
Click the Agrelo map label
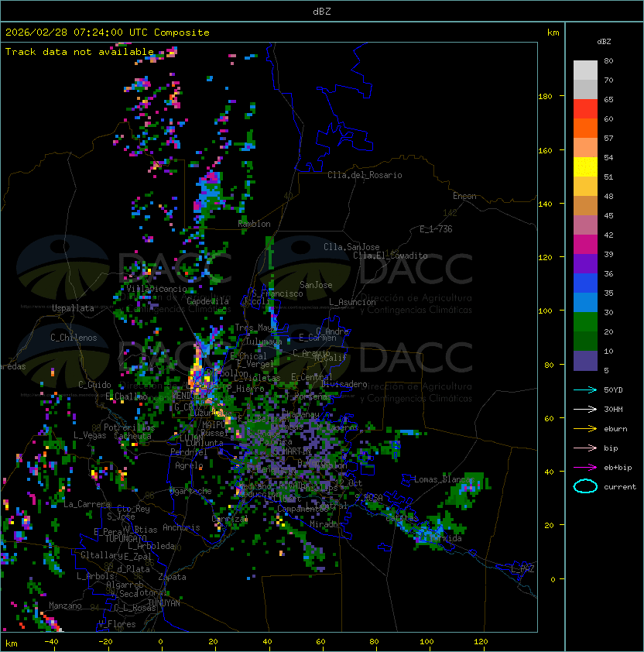click(189, 465)
